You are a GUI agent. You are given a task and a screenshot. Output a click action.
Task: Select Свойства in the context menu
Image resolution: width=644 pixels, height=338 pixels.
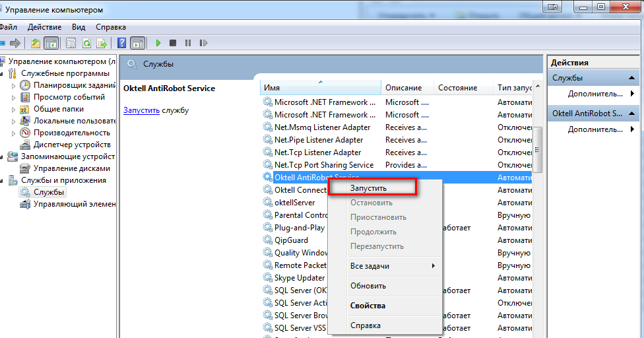pyautogui.click(x=368, y=306)
